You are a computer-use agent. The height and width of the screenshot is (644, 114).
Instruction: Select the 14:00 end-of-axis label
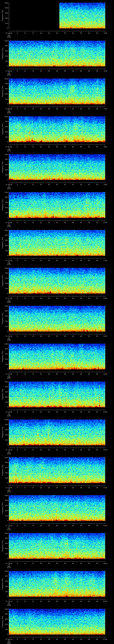point(105,374)
